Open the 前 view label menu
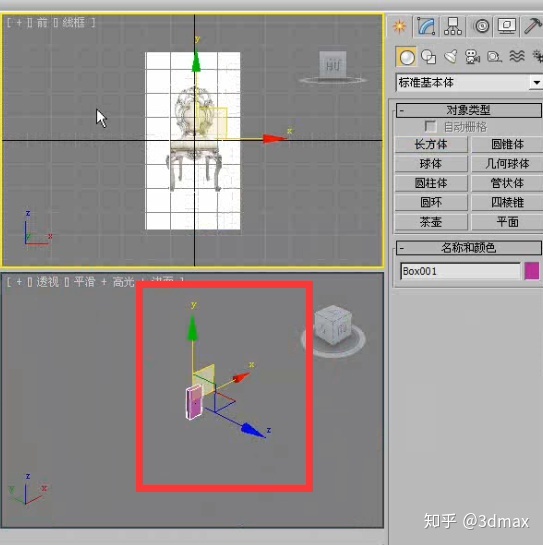543x545 pixels. (42, 23)
